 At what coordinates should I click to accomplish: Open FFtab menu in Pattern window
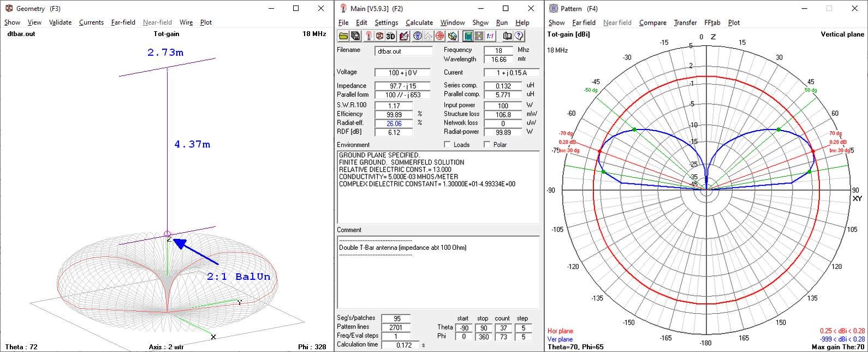click(x=712, y=22)
